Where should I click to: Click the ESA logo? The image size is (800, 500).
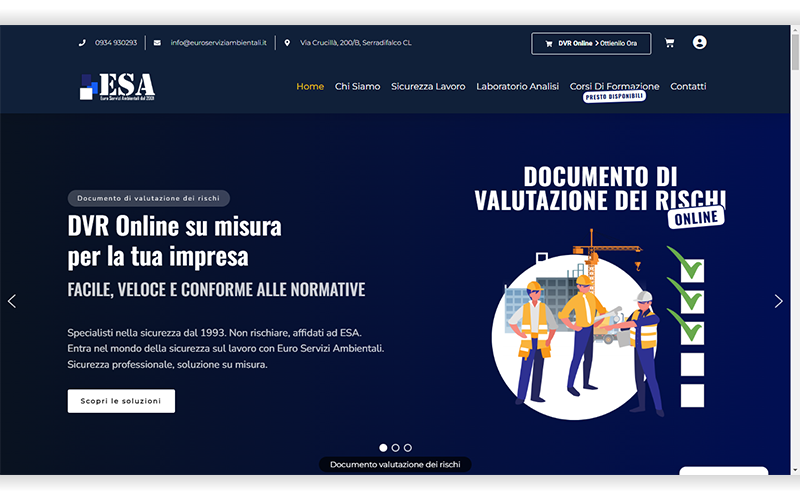[x=117, y=87]
